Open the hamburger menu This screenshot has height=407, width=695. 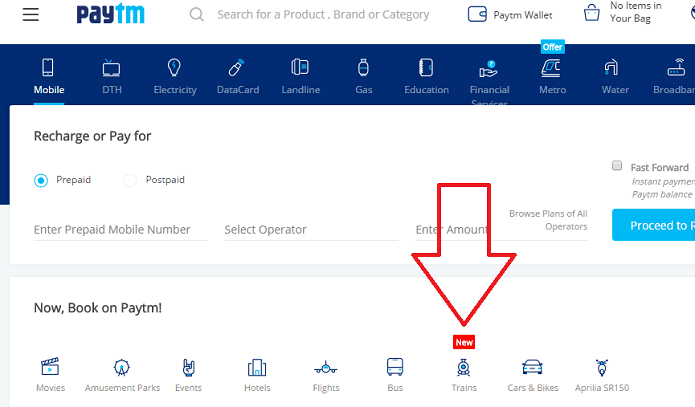tap(31, 15)
